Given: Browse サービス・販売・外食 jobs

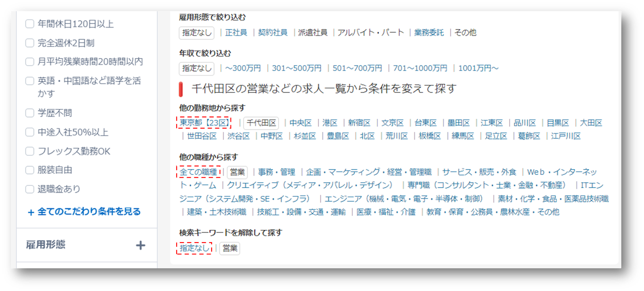Looking at the screenshot, I should [x=479, y=172].
